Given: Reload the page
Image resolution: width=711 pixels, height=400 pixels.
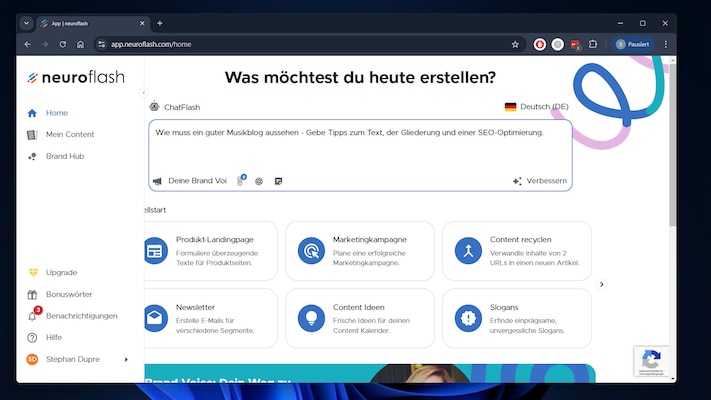Looking at the screenshot, I should tap(63, 44).
